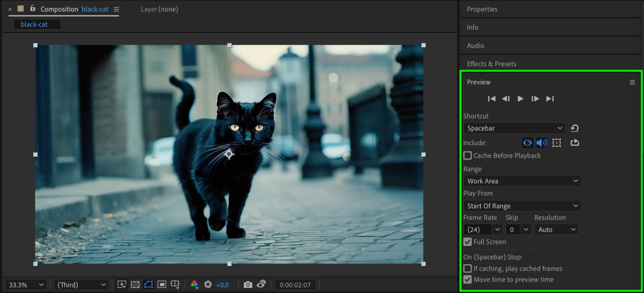
Task: Jump to last frame in Preview controls
Action: pyautogui.click(x=550, y=99)
